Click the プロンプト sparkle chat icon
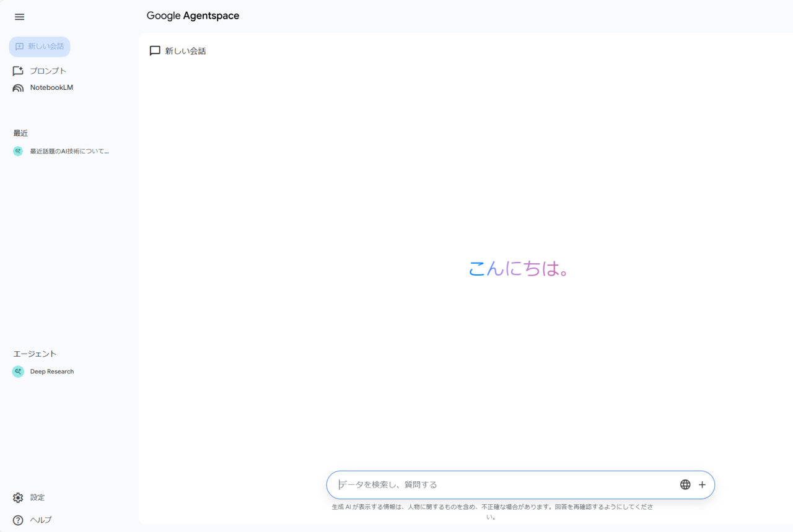 pyautogui.click(x=18, y=71)
